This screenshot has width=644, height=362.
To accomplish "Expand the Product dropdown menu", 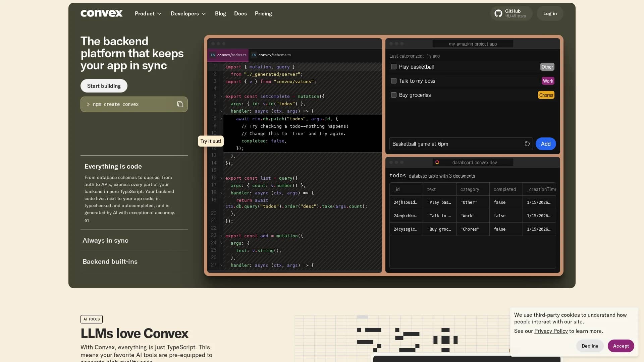I will (x=148, y=13).
